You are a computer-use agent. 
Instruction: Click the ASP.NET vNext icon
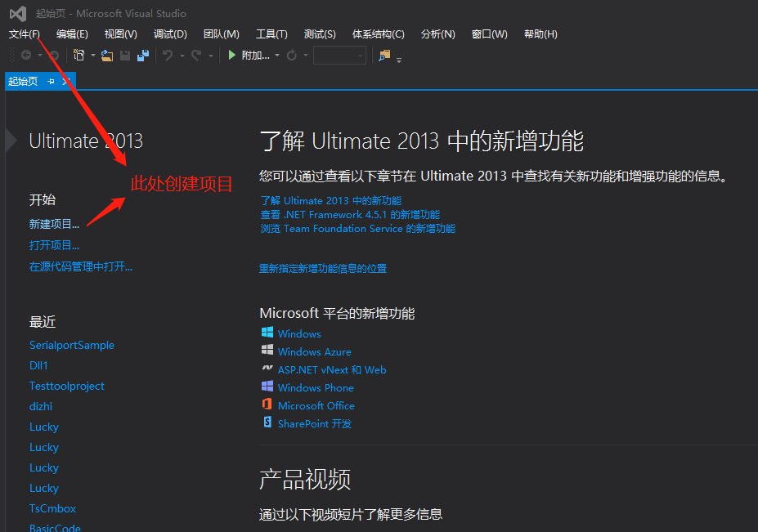click(267, 369)
